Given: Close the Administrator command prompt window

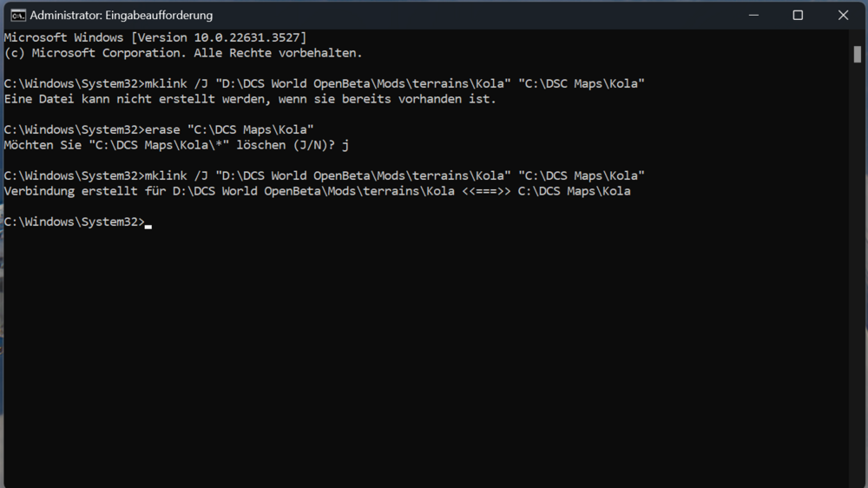Looking at the screenshot, I should point(843,15).
